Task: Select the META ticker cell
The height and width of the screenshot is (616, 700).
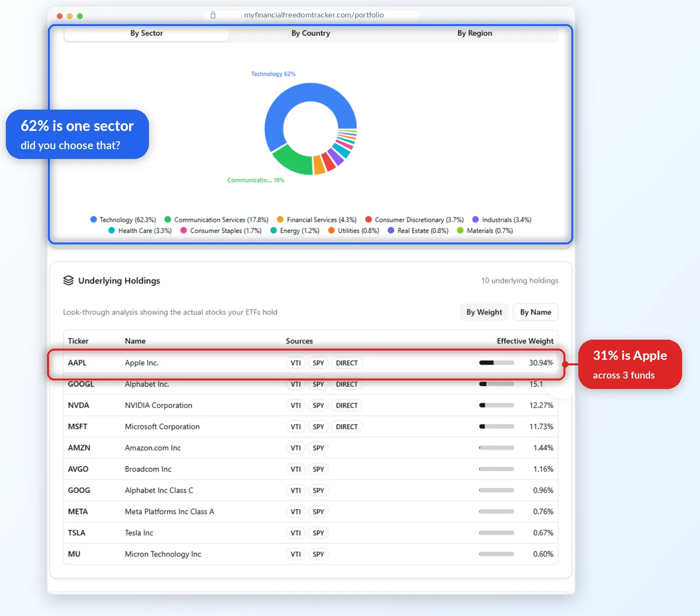Action: tap(78, 512)
